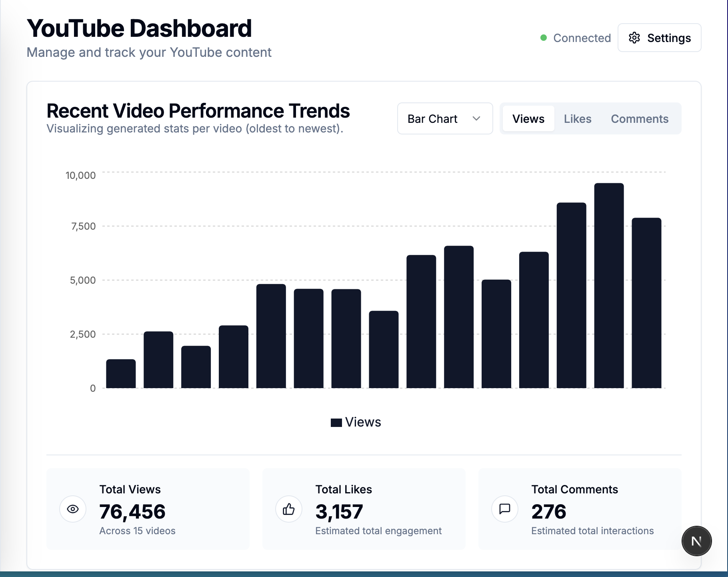The width and height of the screenshot is (728, 577).
Task: Toggle the Views legend entry
Action: (356, 422)
